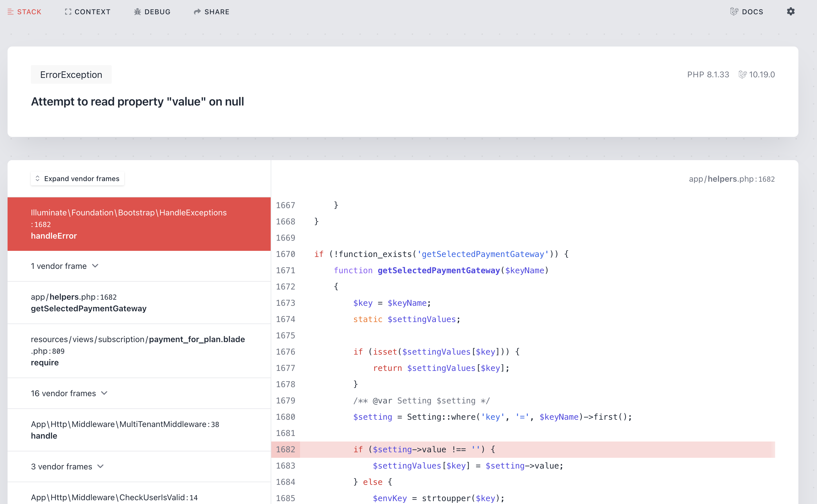
Task: Expand the 1 vendor frame group
Action: [139, 266]
